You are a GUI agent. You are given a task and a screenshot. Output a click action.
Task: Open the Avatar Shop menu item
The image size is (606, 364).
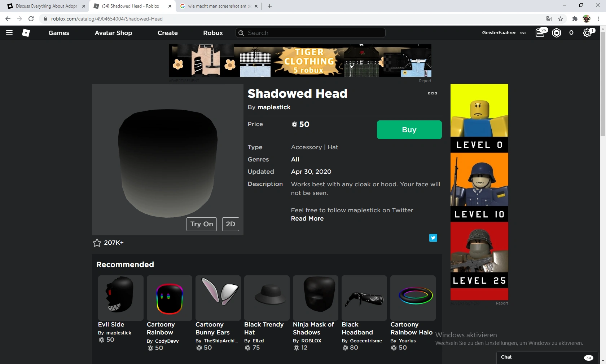pyautogui.click(x=113, y=33)
